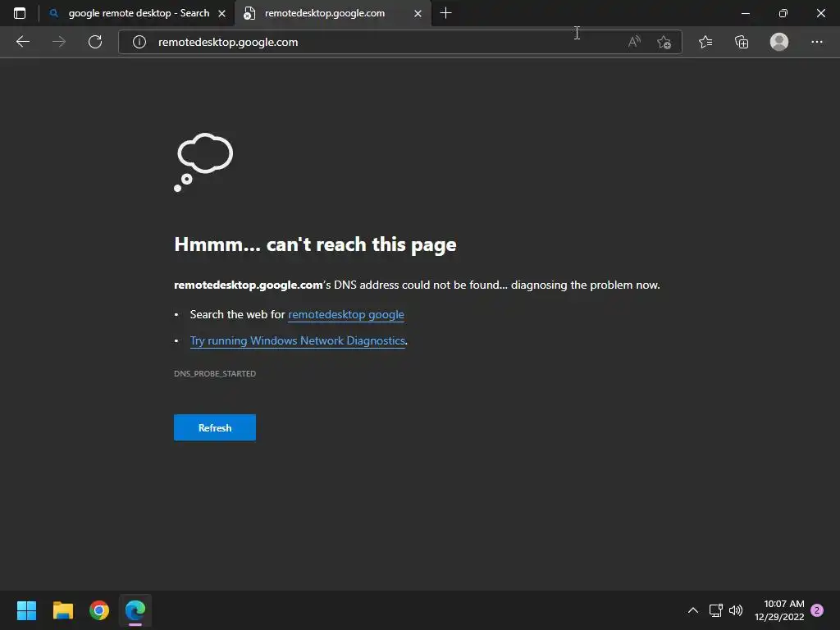This screenshot has width=840, height=630.
Task: Open Settings and more ellipsis menu
Action: coord(816,42)
